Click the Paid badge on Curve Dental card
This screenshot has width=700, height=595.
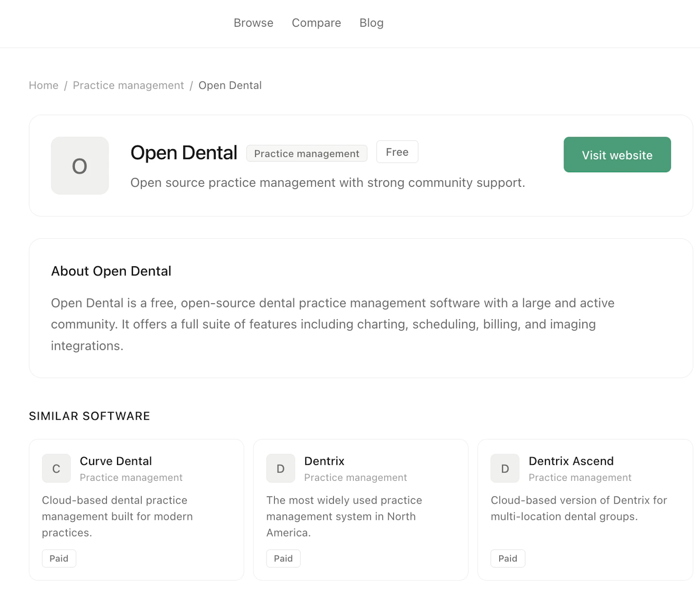tap(59, 558)
